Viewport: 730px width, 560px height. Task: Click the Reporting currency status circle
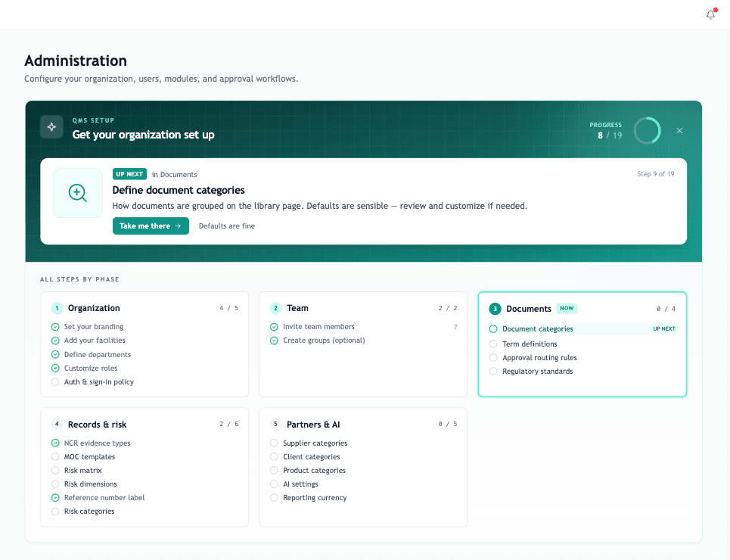pyautogui.click(x=274, y=498)
